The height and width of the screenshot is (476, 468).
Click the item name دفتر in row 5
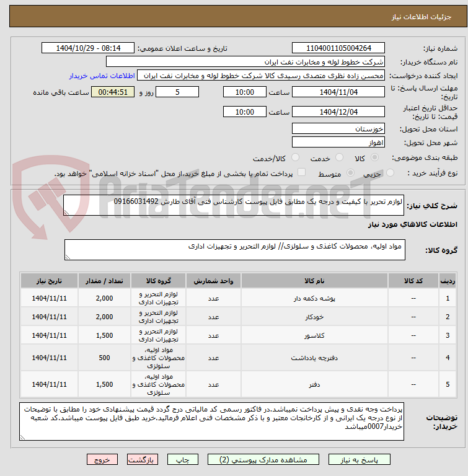pyautogui.click(x=314, y=385)
